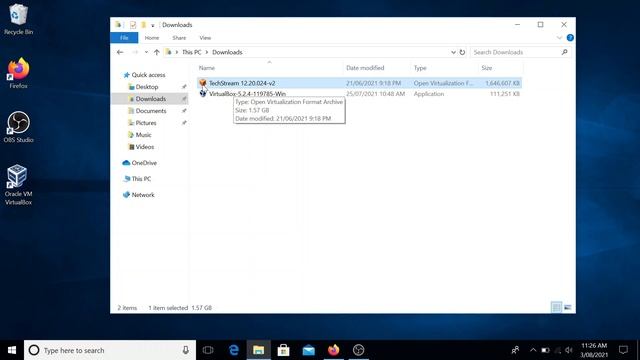Open recent locations dropdown arrow

click(x=146, y=52)
